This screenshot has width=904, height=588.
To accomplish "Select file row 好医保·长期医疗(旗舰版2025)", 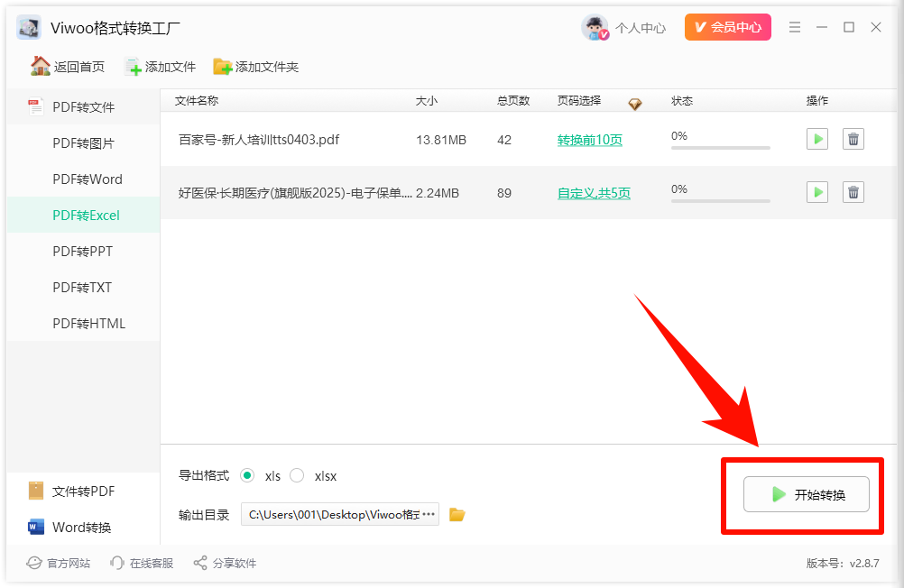I will (x=528, y=192).
